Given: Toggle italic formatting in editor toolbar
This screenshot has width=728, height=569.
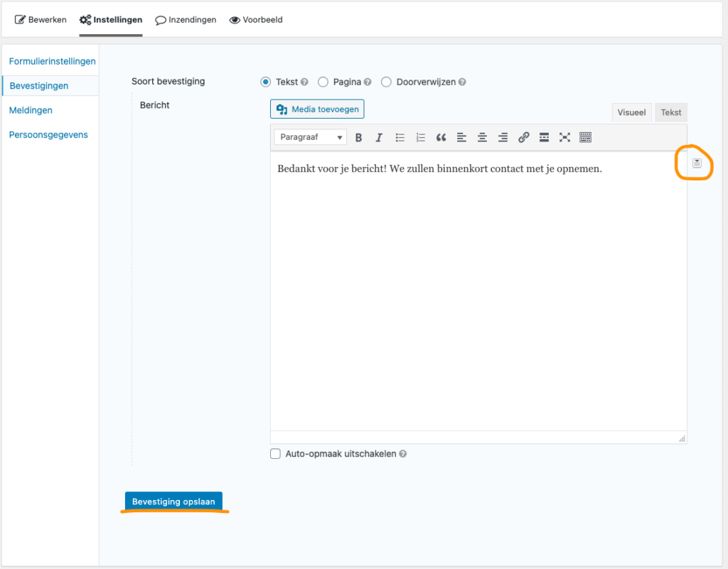Looking at the screenshot, I should (379, 137).
